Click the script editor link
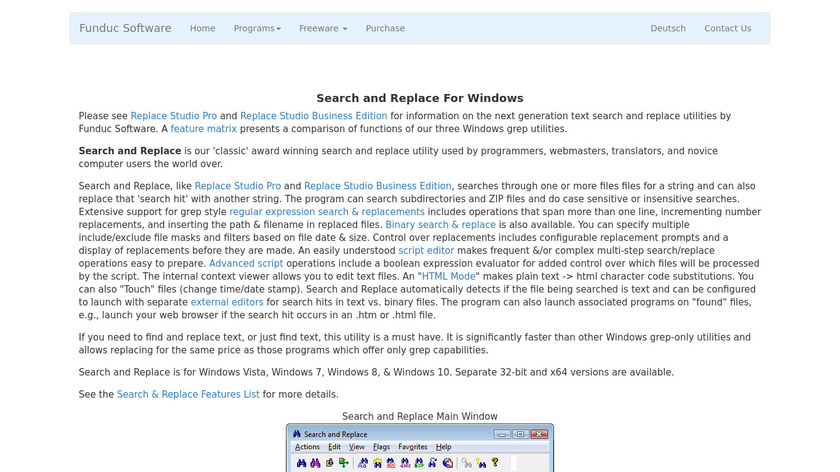The width and height of the screenshot is (840, 472). point(426,250)
